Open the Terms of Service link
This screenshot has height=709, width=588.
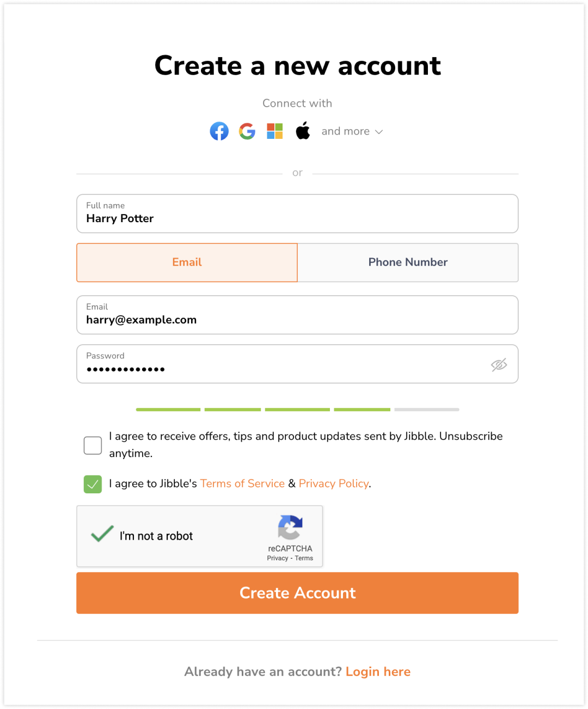[242, 484]
